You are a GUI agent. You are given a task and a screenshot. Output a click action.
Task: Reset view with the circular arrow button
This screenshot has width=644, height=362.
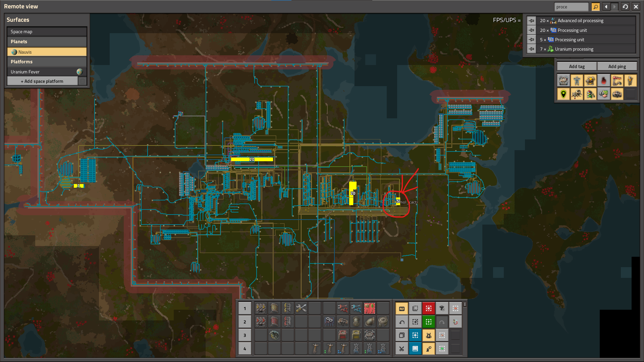(x=625, y=7)
